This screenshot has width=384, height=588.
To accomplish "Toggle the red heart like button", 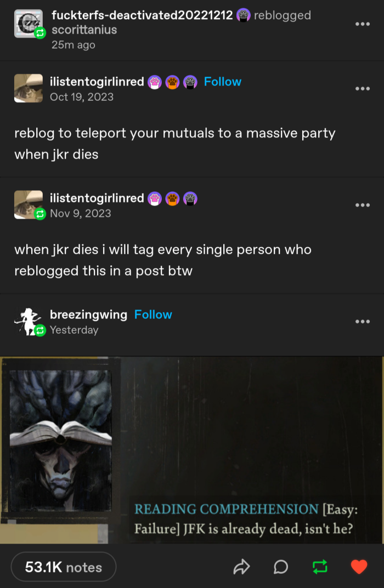I will click(x=359, y=567).
